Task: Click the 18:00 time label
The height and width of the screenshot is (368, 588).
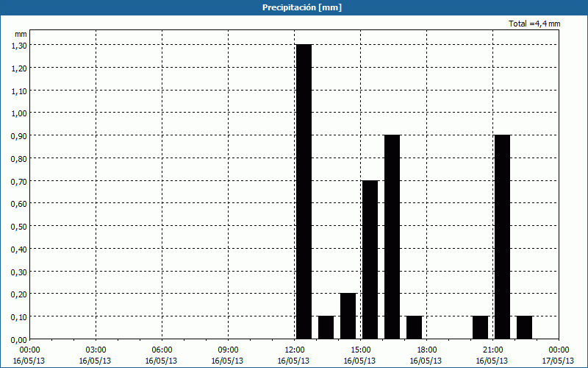Action: click(x=427, y=350)
